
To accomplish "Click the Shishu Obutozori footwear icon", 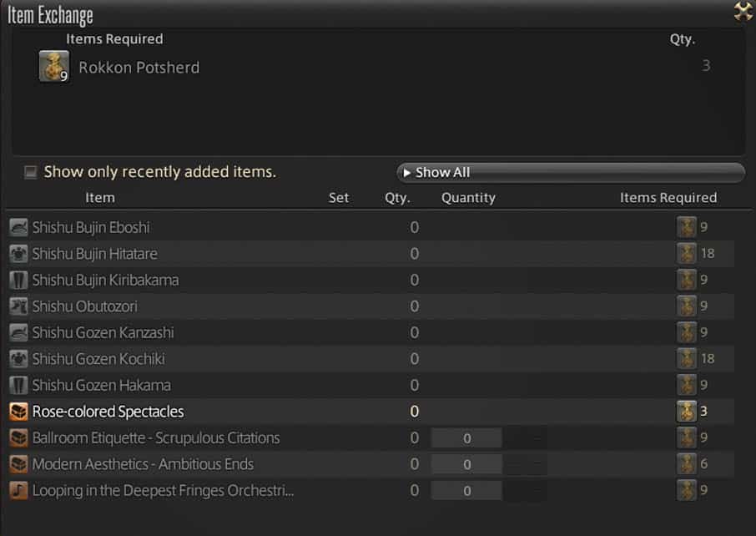I will 18,306.
